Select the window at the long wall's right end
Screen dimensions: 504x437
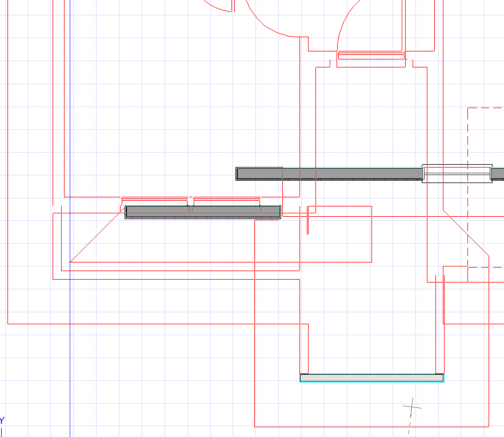(x=457, y=173)
